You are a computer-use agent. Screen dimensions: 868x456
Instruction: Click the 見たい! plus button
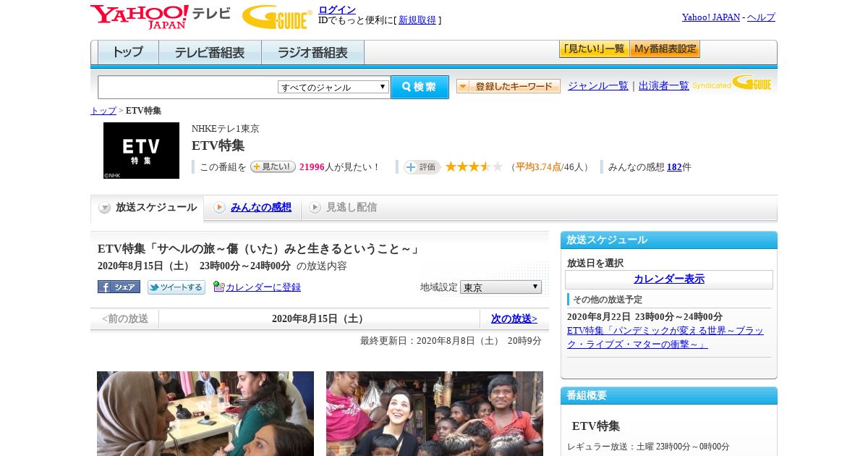273,166
